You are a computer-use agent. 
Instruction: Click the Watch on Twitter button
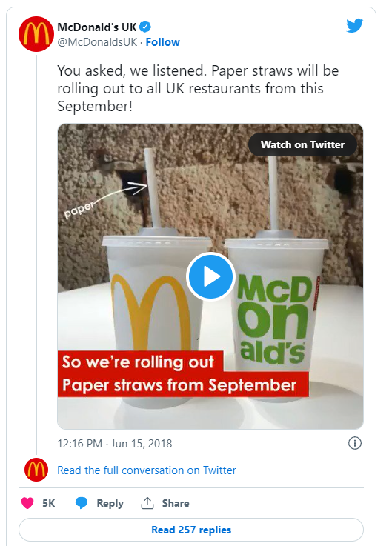point(302,144)
